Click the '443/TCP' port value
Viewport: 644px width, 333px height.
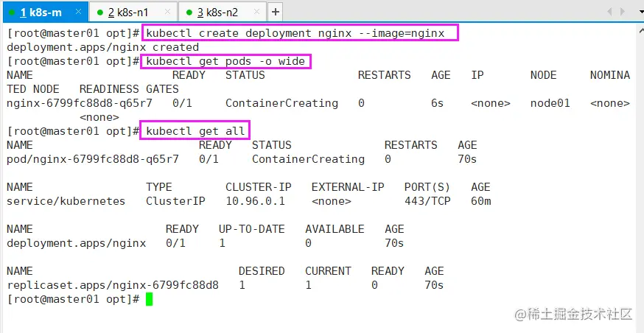pyautogui.click(x=427, y=201)
